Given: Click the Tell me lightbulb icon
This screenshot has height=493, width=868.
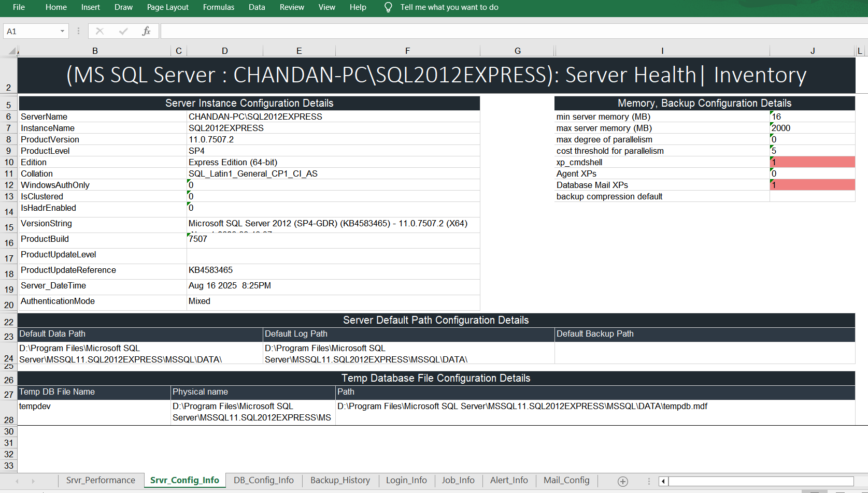Looking at the screenshot, I should (388, 7).
